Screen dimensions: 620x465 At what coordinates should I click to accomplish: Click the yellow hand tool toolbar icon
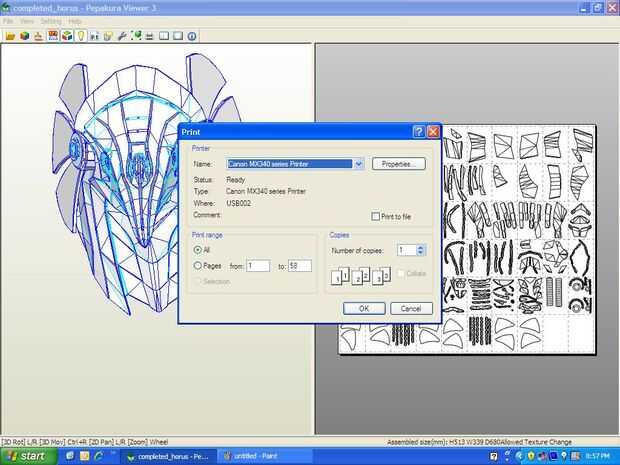tap(108, 36)
